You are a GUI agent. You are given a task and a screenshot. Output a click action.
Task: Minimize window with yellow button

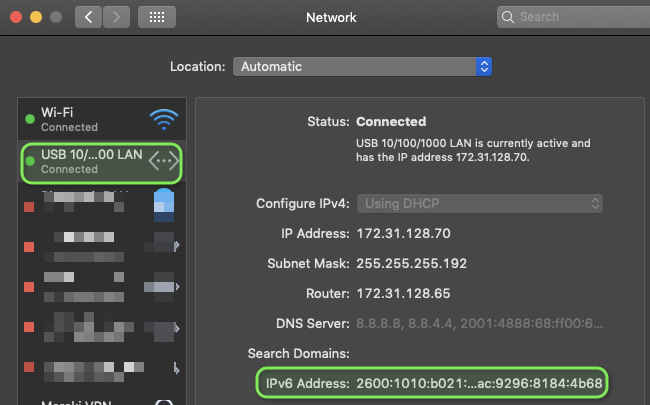36,17
